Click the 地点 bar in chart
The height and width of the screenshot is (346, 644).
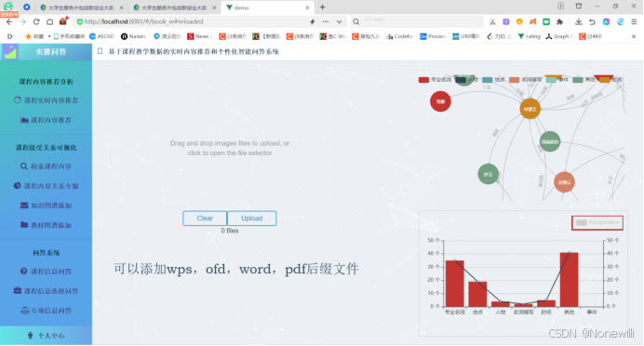coord(477,294)
